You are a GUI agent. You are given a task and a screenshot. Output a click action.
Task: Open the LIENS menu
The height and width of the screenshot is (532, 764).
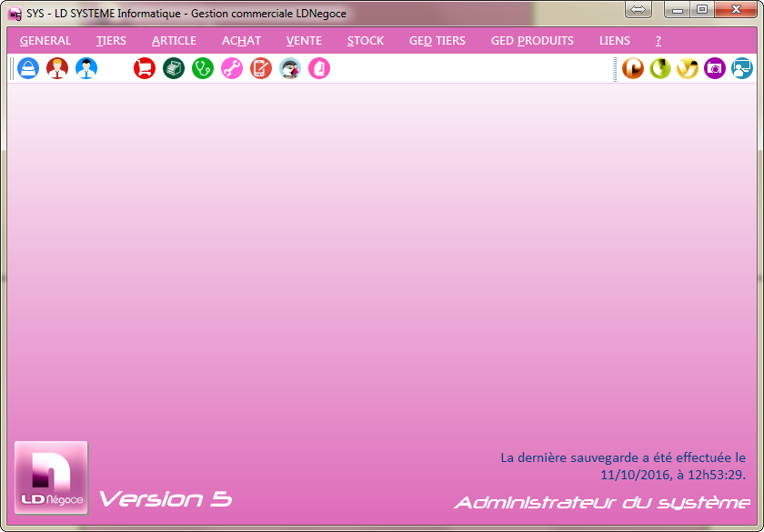(615, 40)
